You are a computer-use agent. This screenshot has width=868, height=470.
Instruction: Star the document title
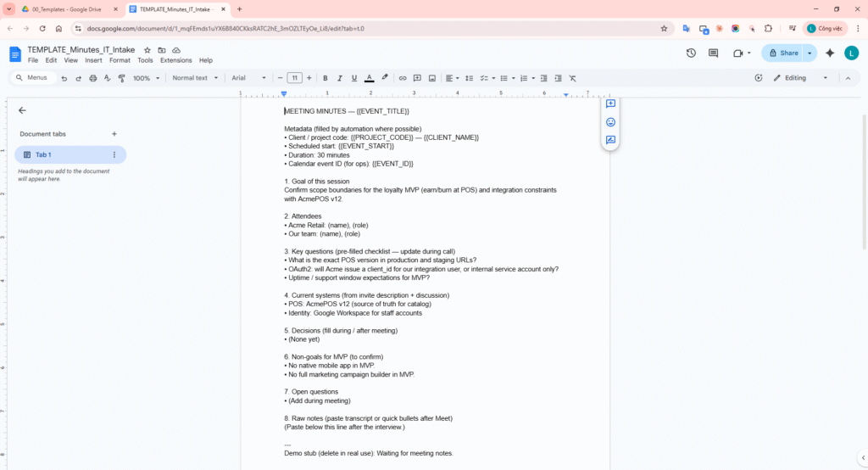pos(147,50)
